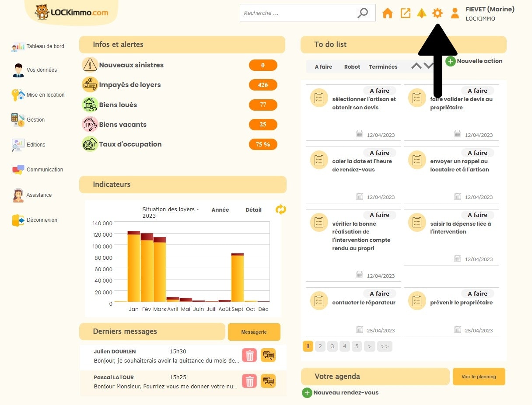Refresh the Indicateurs chart with arrows icon
The image size is (532, 405).
[x=280, y=209]
